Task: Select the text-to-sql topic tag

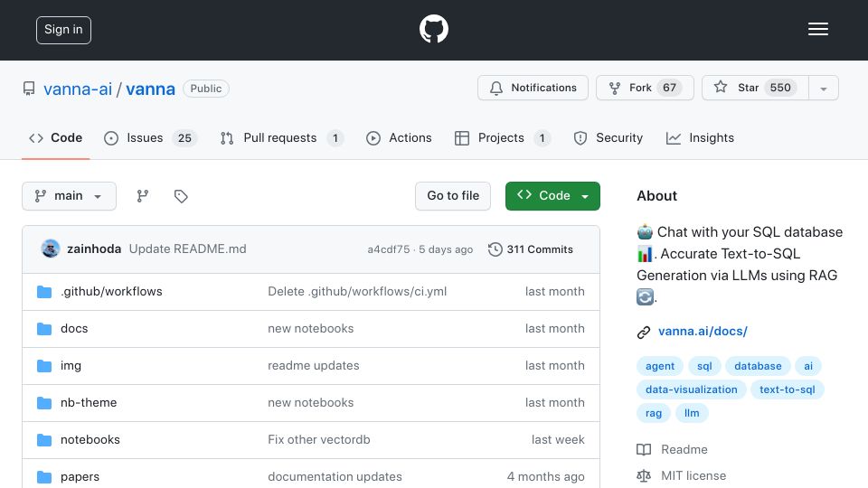Action: pos(788,389)
